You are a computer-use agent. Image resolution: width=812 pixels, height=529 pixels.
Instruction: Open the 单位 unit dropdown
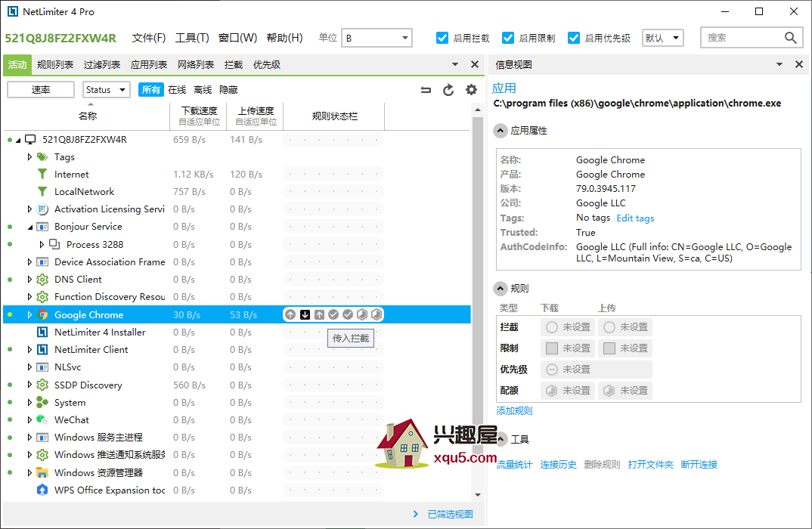377,38
